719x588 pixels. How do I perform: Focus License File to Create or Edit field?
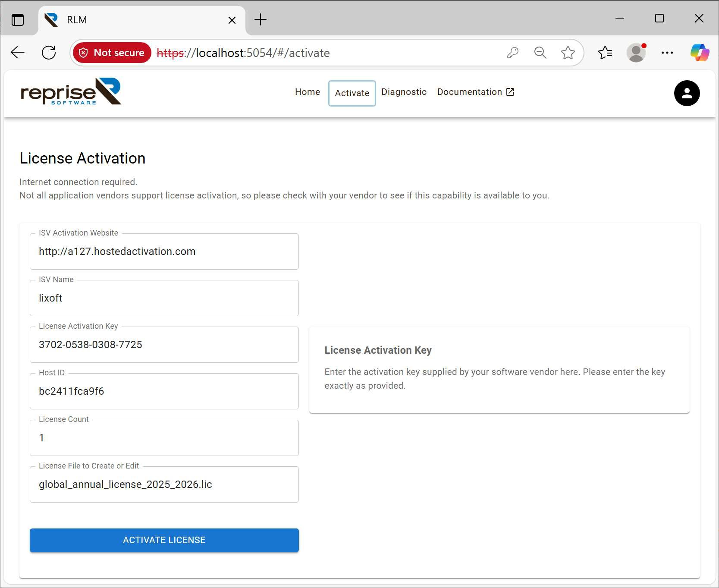[x=164, y=484]
